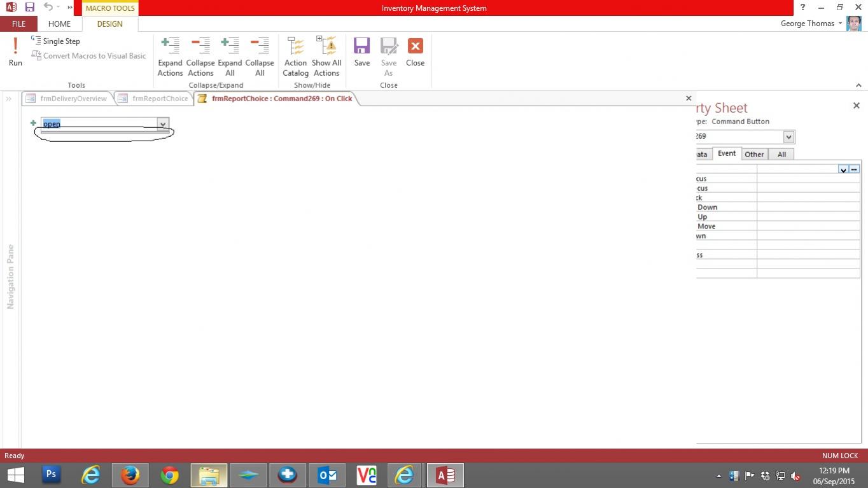Open the add new action dropdown arrow

(x=163, y=124)
